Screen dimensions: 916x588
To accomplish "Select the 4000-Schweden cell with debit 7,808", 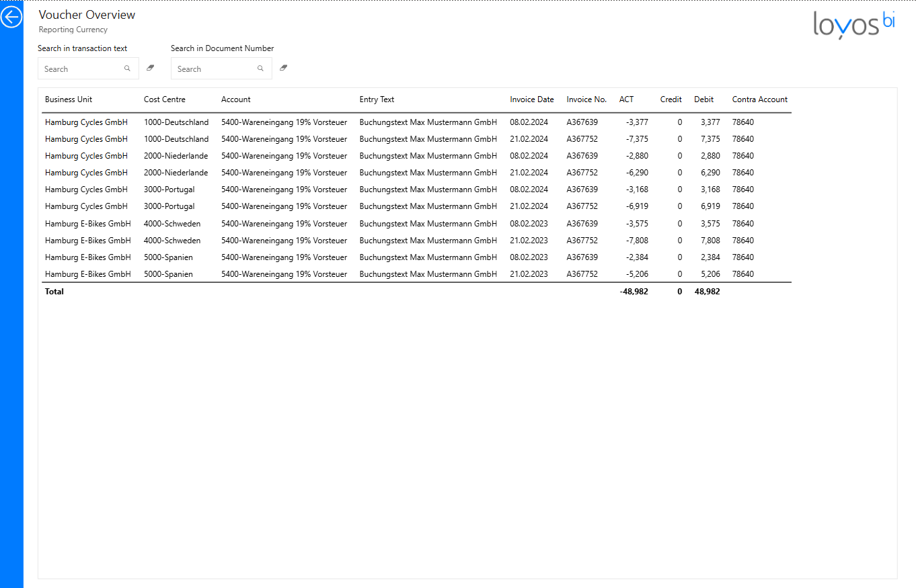I will coord(172,241).
